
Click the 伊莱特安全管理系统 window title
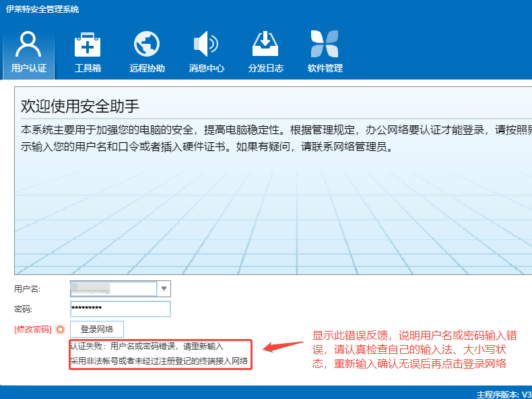(42, 9)
